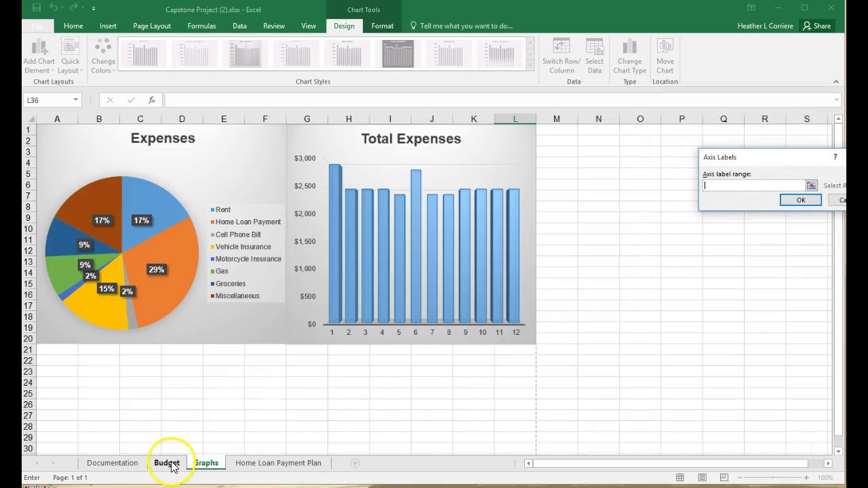Click the Save icon in quick access toolbar

point(37,8)
